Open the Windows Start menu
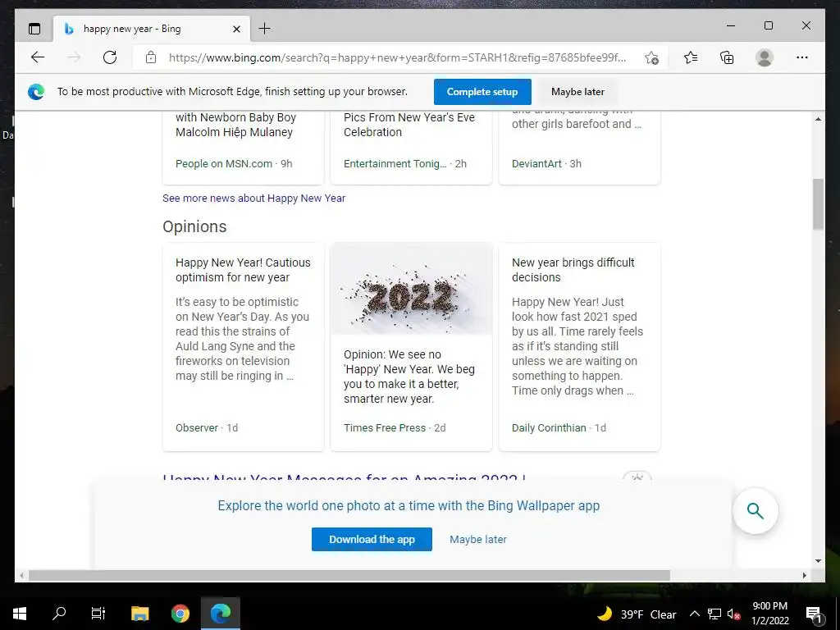This screenshot has width=840, height=630. point(20,614)
